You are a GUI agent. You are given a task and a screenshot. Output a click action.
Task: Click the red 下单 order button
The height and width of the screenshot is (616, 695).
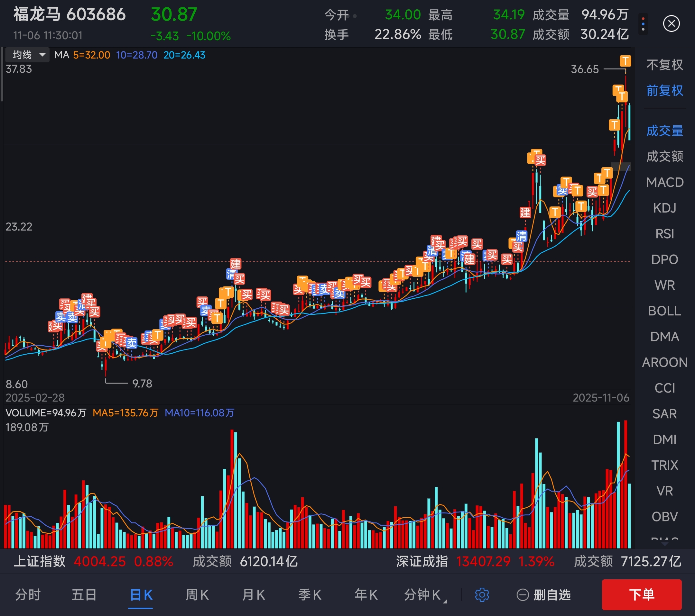click(641, 595)
